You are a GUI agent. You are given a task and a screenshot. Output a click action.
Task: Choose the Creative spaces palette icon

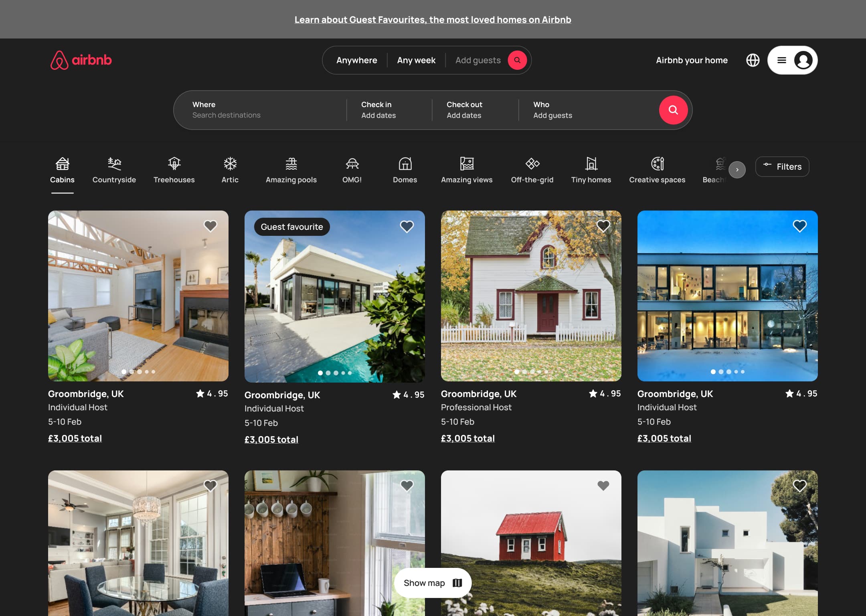pyautogui.click(x=658, y=164)
